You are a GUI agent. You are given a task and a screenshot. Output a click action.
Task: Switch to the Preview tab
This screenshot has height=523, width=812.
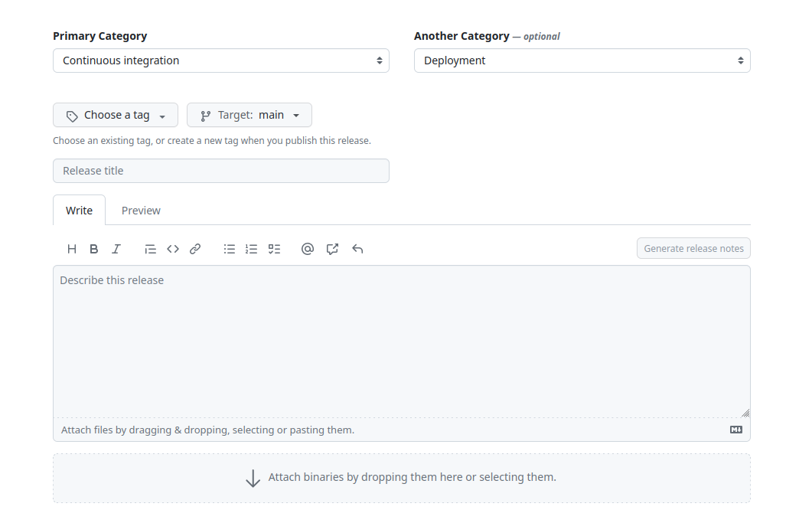click(x=141, y=211)
